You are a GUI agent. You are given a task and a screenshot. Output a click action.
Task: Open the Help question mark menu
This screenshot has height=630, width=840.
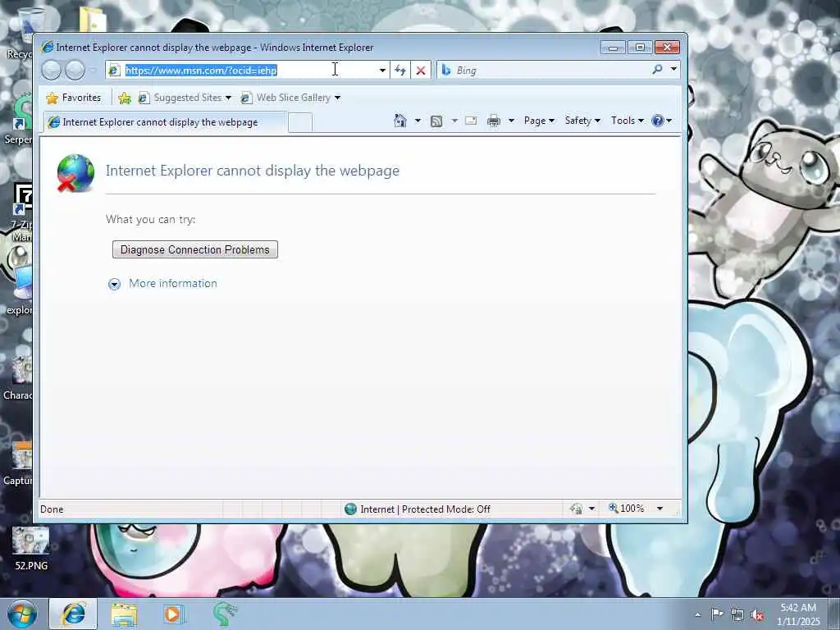[x=662, y=121]
